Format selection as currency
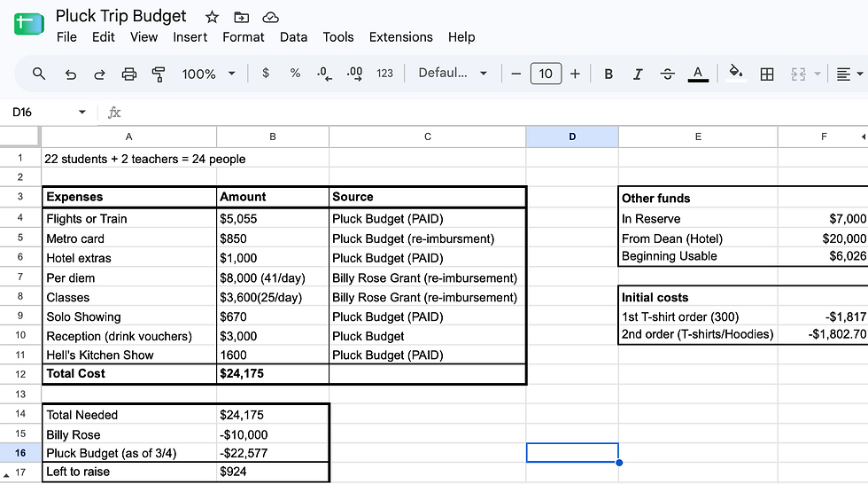The image size is (868, 484). click(266, 73)
